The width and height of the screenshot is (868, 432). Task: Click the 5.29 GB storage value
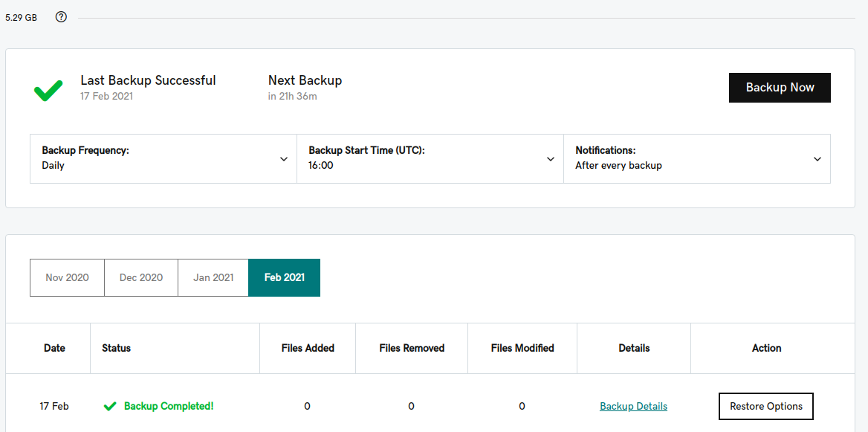click(x=21, y=18)
